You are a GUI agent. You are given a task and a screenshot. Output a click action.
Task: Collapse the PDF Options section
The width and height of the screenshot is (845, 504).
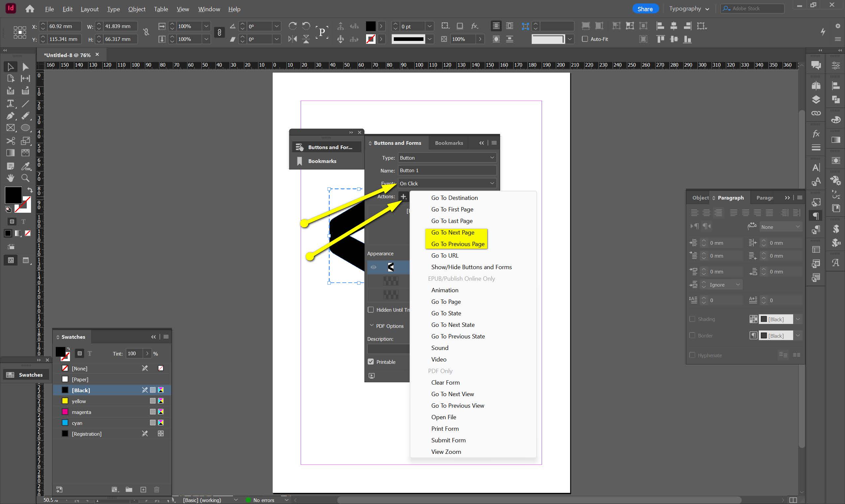[371, 325]
